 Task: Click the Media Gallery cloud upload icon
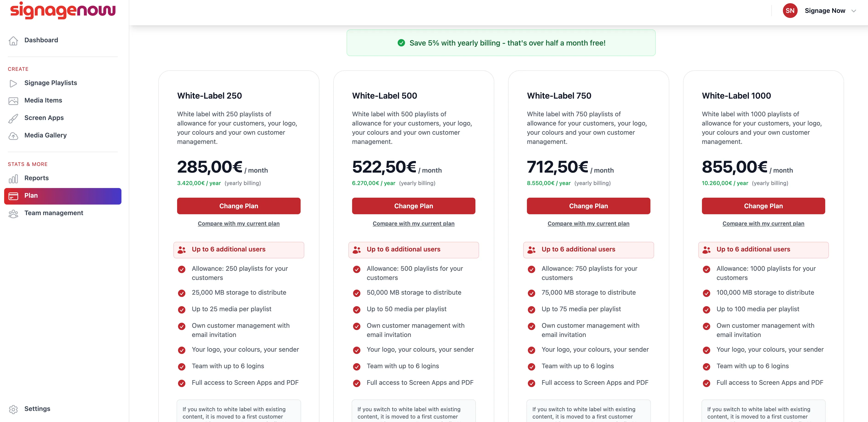coord(13,136)
